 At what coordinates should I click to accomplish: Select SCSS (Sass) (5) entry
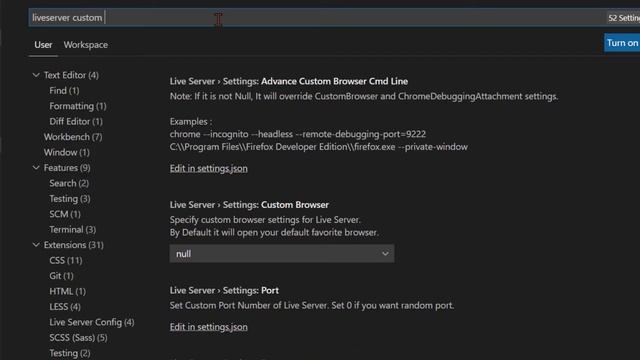click(x=78, y=338)
